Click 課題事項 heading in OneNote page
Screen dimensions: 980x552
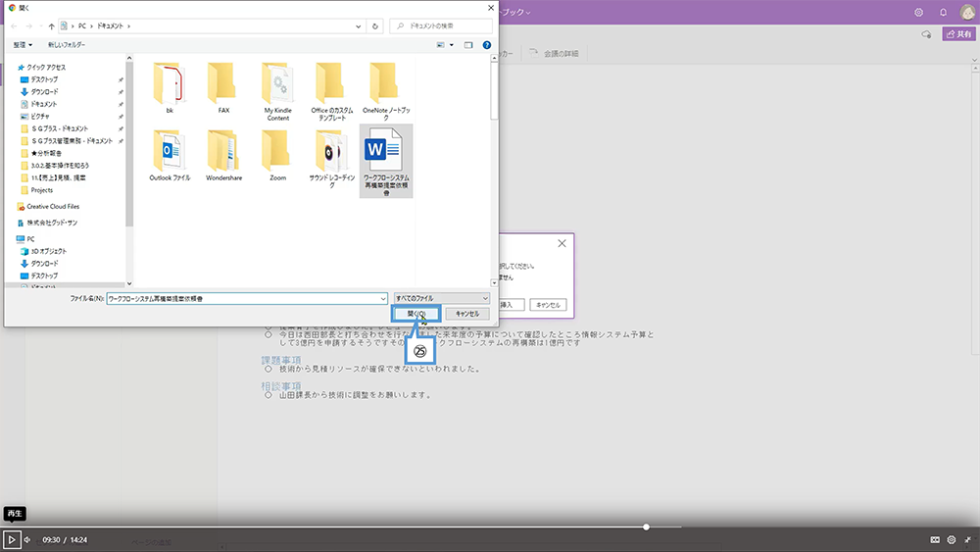click(281, 360)
